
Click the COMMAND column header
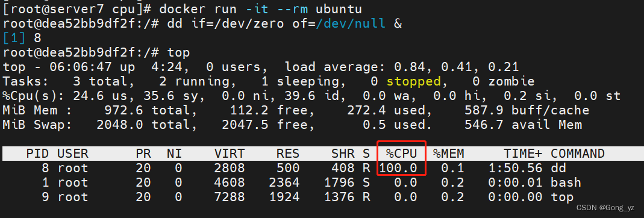[x=578, y=154]
